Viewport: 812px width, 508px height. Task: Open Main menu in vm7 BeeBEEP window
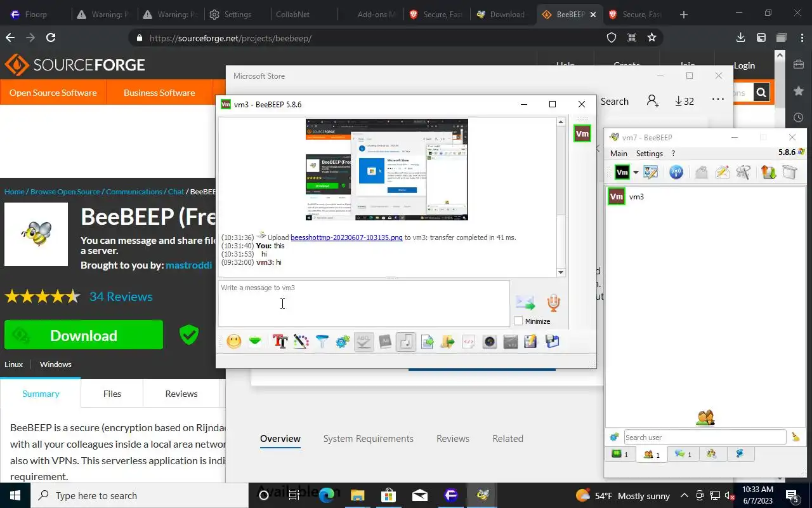(619, 153)
